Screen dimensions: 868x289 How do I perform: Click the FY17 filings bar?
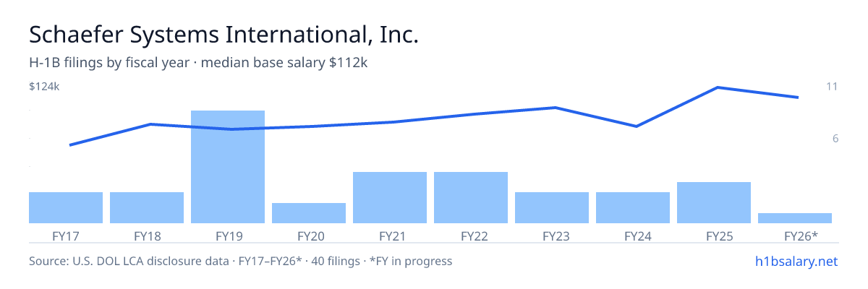point(66,207)
